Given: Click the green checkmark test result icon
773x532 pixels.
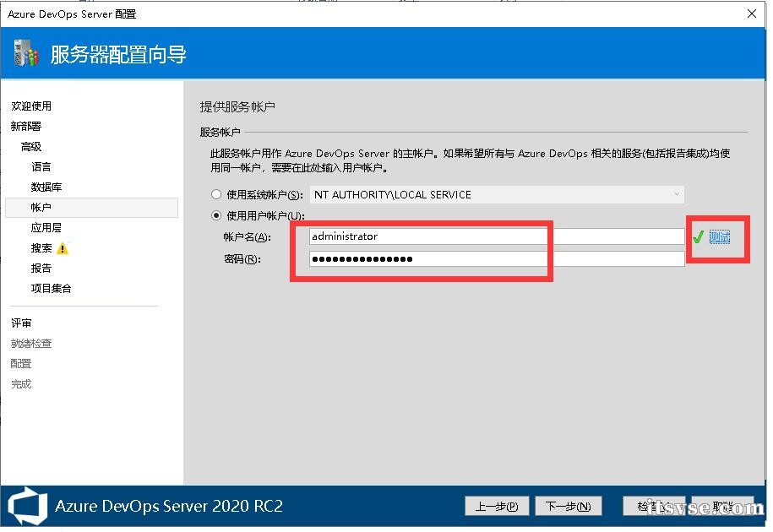Looking at the screenshot, I should click(698, 237).
